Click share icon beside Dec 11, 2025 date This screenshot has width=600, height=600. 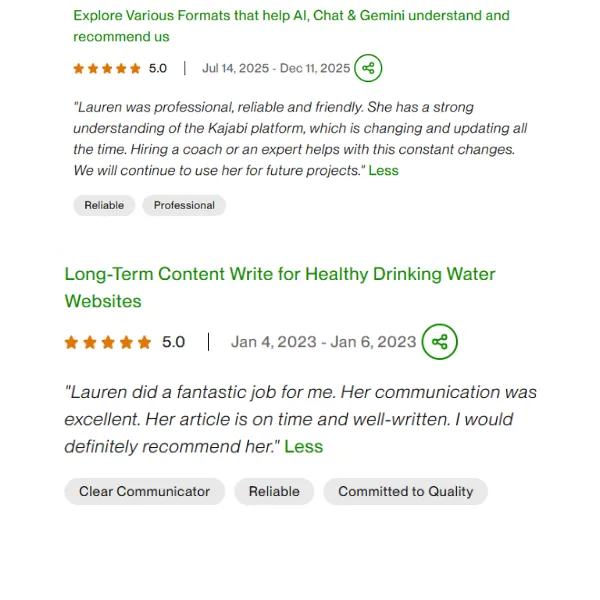click(x=368, y=68)
